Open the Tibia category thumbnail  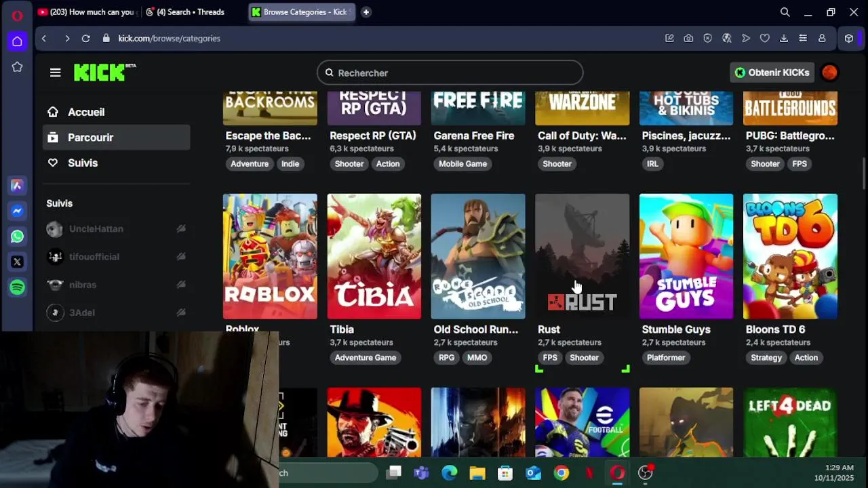click(374, 256)
